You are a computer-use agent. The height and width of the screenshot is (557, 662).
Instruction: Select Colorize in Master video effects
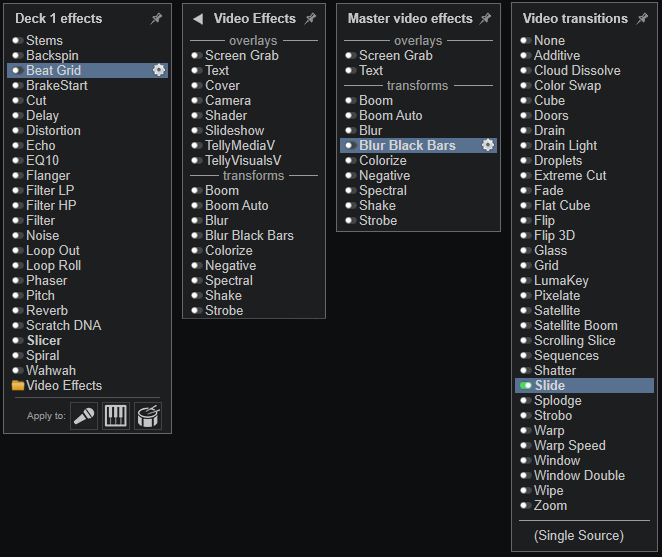click(383, 160)
